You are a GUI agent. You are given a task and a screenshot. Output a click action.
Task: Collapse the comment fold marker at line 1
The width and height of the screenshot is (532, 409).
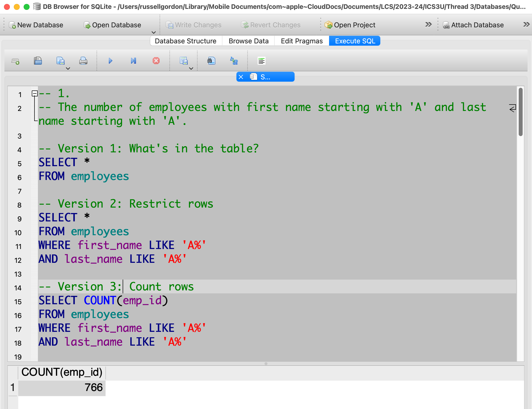(x=35, y=93)
